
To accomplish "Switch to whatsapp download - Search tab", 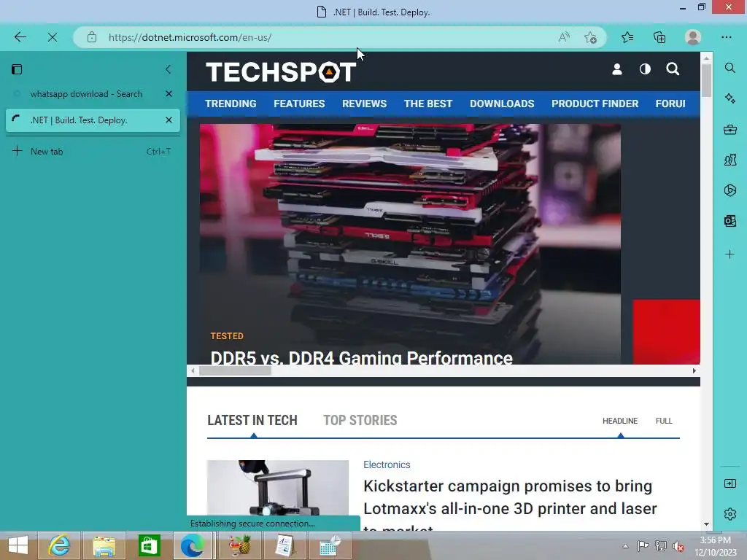I will (86, 94).
